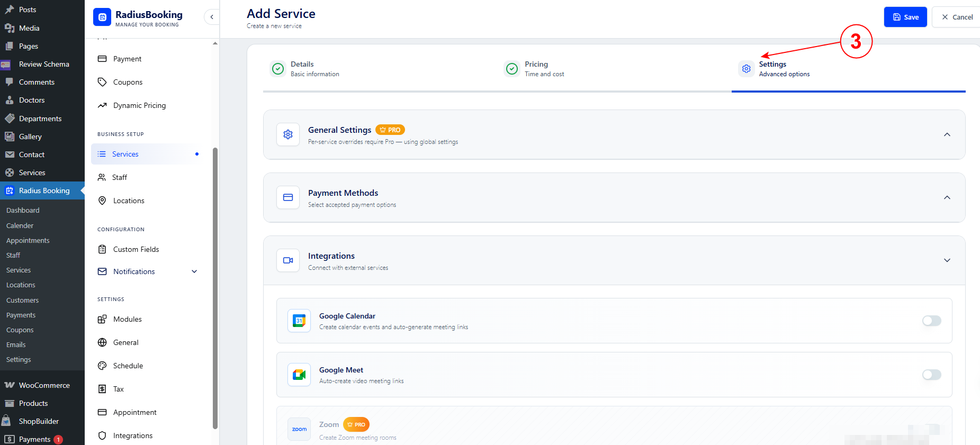This screenshot has height=445, width=980.
Task: Click the Products icon in WordPress menu
Action: tap(10, 403)
